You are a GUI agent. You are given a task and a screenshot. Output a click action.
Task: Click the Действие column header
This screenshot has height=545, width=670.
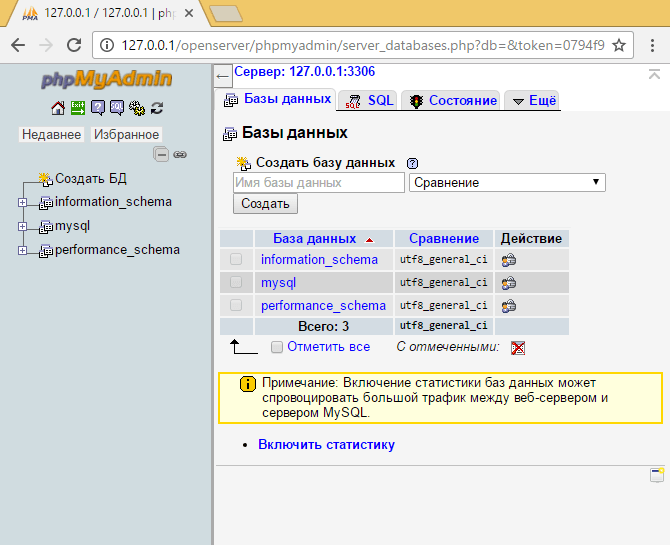(x=531, y=239)
